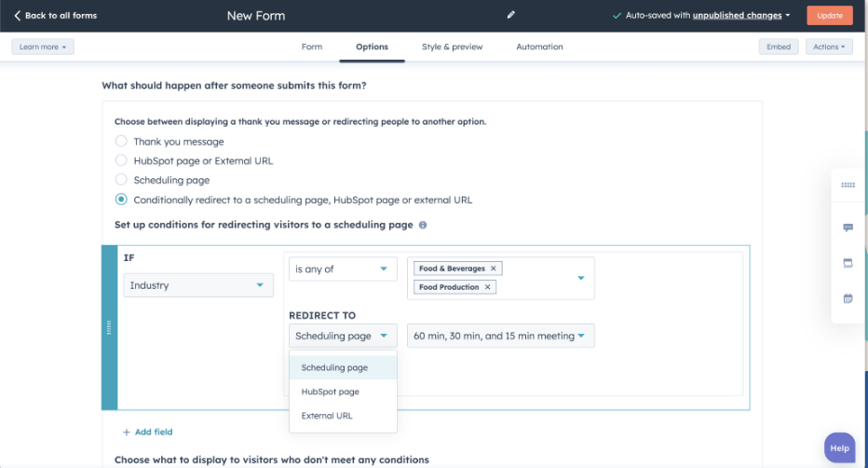The image size is (868, 468).
Task: Go back to all forms
Action: pyautogui.click(x=55, y=15)
